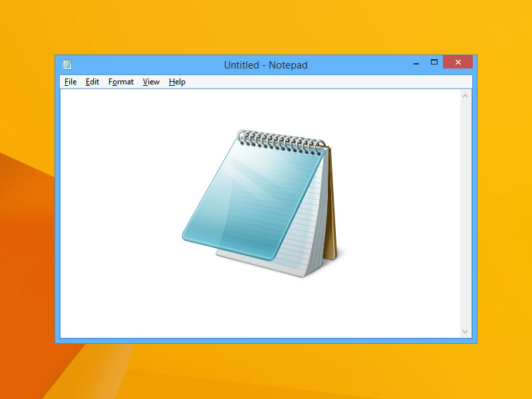Open the Edit menu

click(x=92, y=82)
